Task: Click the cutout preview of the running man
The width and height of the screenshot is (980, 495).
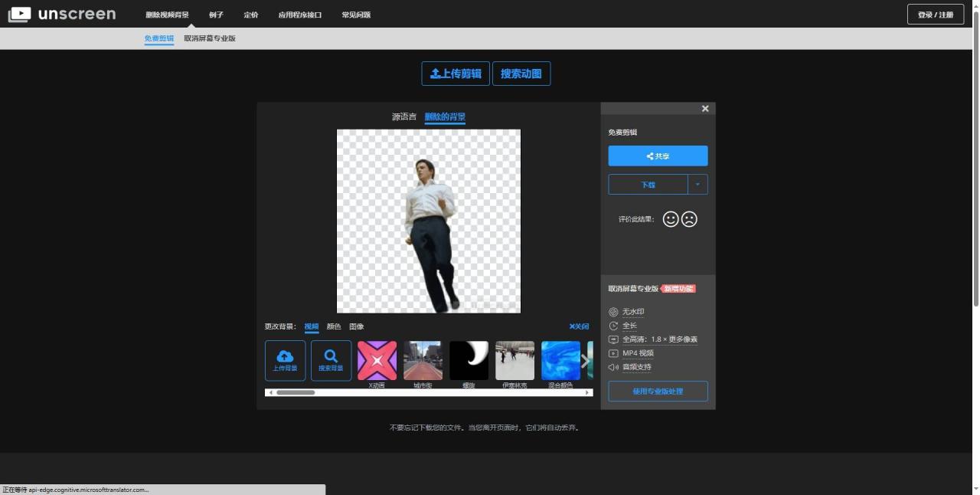Action: pos(429,221)
